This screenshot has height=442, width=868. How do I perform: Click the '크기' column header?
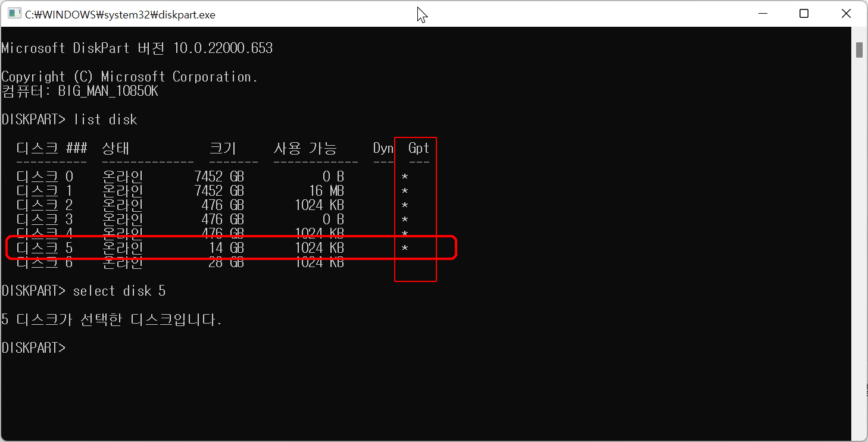point(223,148)
